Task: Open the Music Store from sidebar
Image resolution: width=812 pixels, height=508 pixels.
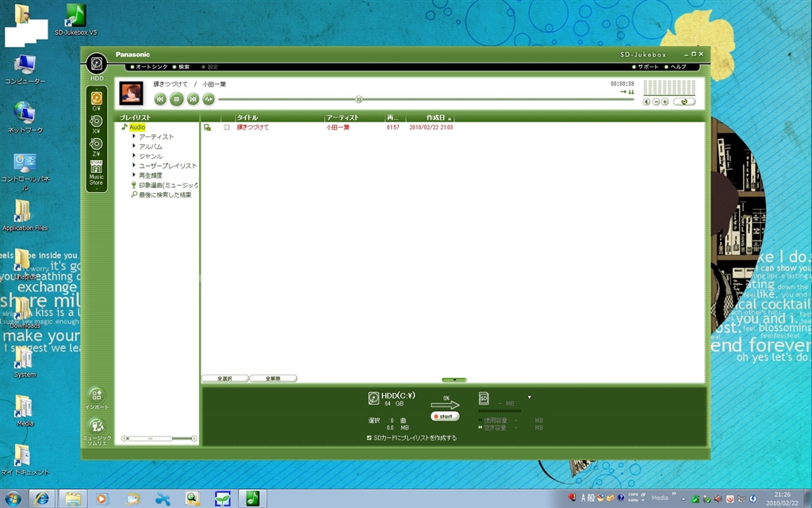Action: 96,173
